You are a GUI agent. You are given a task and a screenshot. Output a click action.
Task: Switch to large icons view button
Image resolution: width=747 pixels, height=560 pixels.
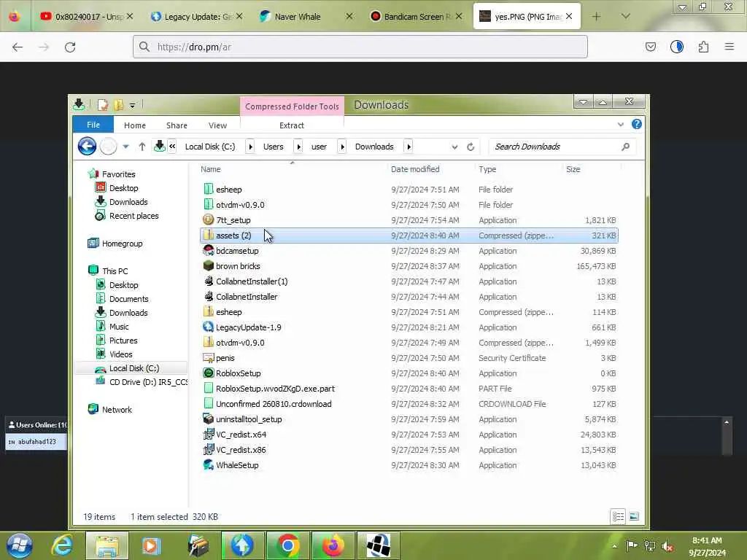(x=634, y=516)
